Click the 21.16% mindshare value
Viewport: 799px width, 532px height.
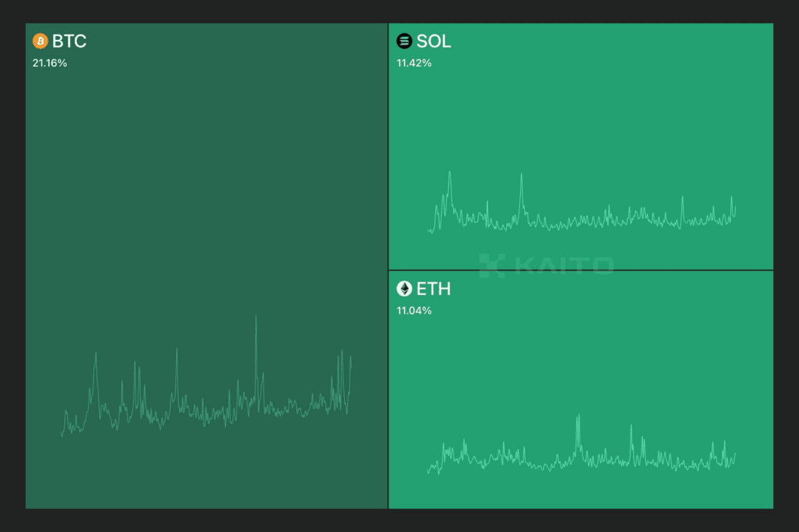coord(50,63)
